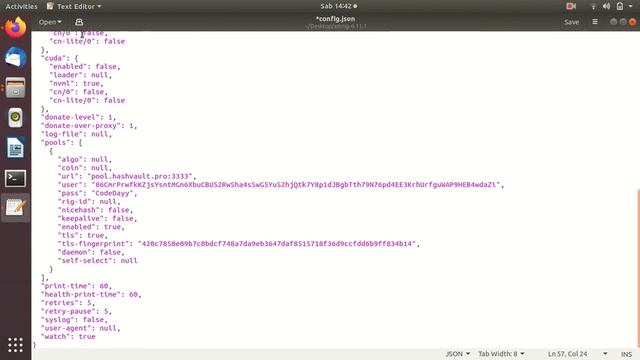Click the "self-select": null line

(x=98, y=260)
